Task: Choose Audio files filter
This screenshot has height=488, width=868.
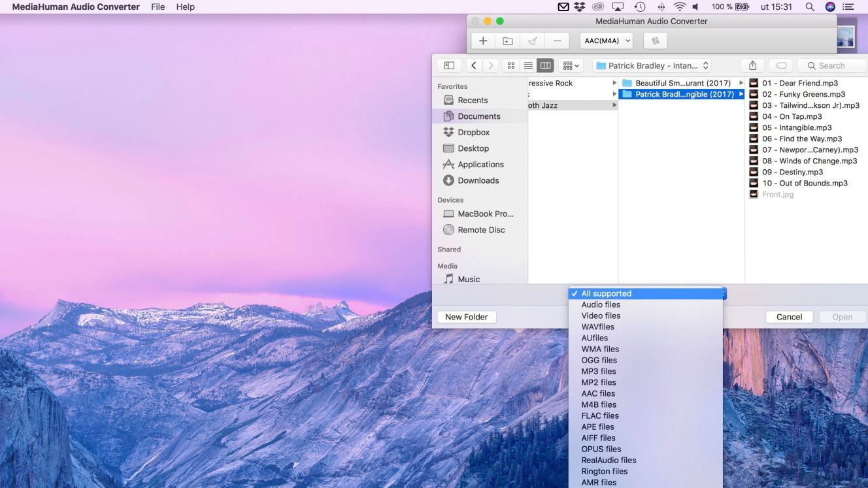Action: (646, 304)
